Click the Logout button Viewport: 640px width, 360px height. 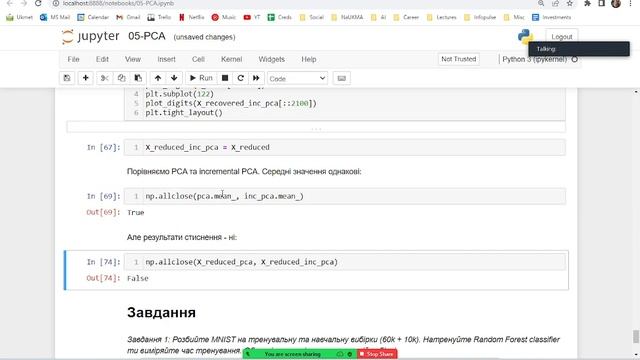[x=562, y=37]
